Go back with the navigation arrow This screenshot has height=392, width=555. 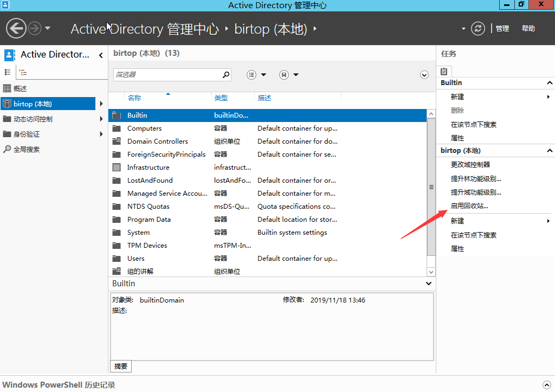tap(16, 28)
